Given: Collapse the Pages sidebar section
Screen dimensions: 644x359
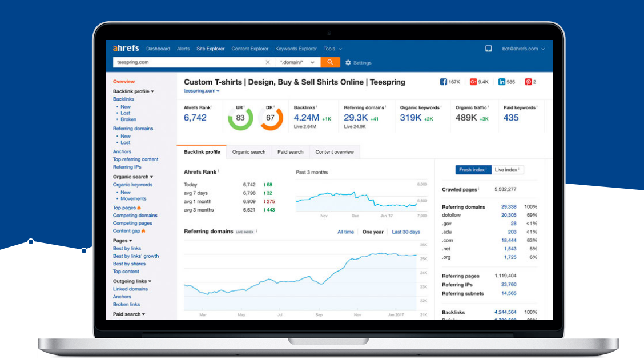Looking at the screenshot, I should click(x=122, y=241).
